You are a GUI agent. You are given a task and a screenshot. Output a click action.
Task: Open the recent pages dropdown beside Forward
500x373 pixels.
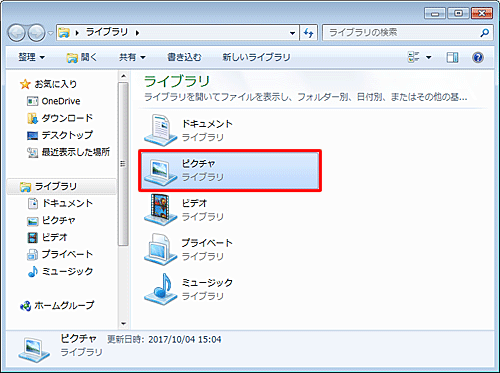coord(50,33)
